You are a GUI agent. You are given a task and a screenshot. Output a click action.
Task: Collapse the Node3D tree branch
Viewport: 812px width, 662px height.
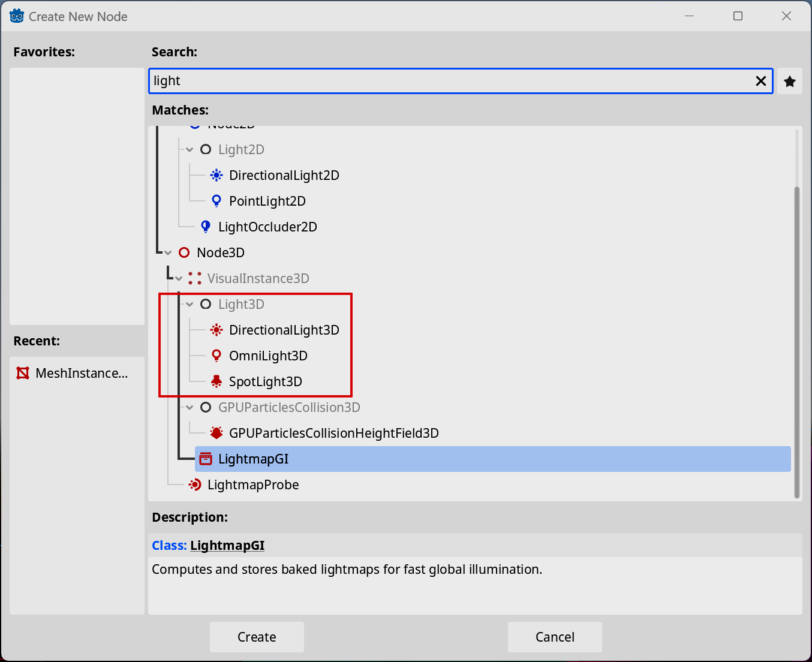pyautogui.click(x=168, y=253)
